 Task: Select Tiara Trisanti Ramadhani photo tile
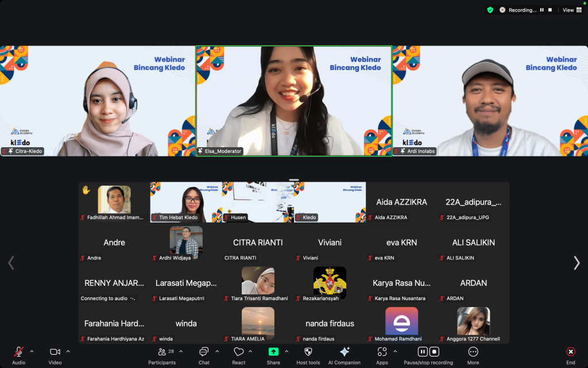pyautogui.click(x=258, y=283)
